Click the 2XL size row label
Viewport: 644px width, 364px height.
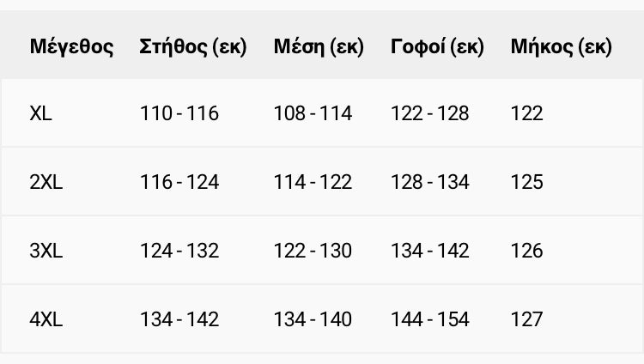click(x=46, y=182)
